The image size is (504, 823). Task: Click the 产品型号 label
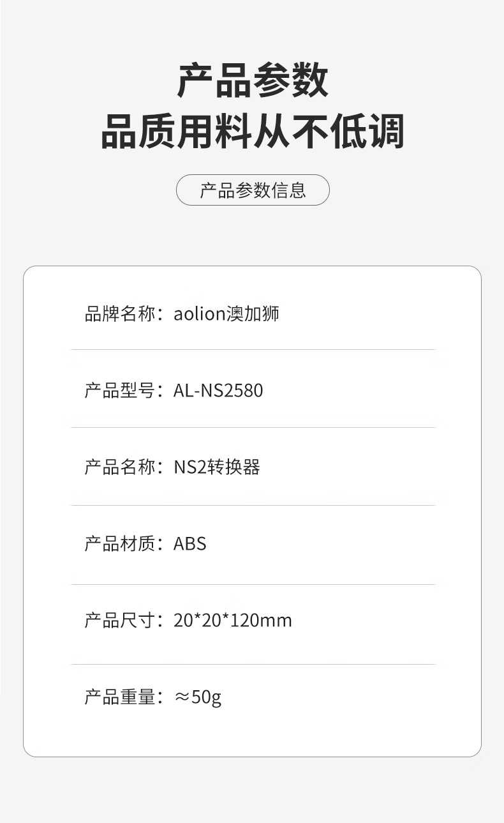120,391
